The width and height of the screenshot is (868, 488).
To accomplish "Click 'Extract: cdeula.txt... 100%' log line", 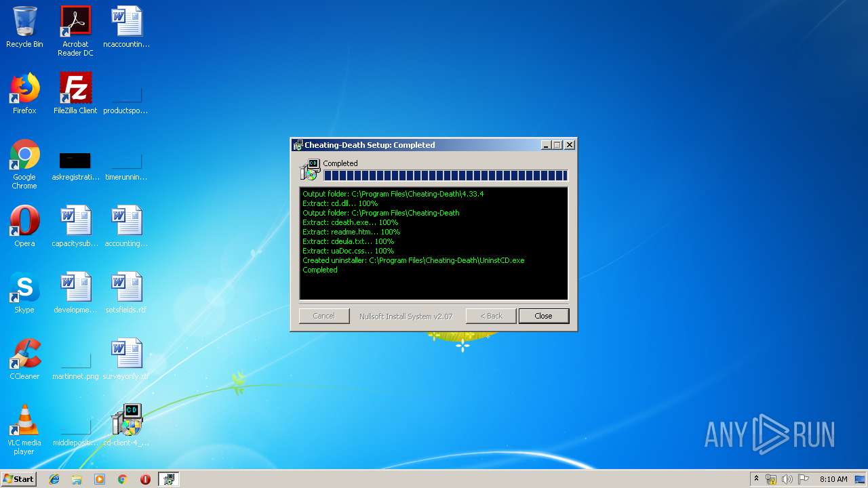I will 348,241.
